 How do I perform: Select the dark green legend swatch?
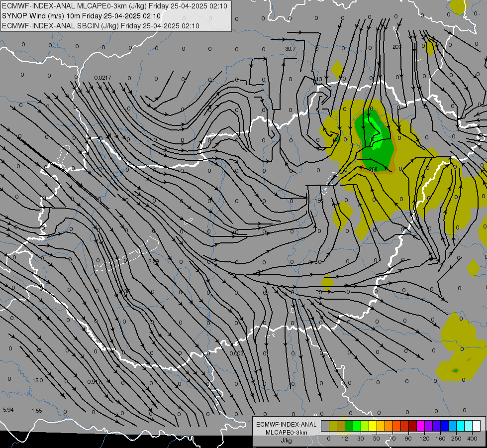click(349, 426)
